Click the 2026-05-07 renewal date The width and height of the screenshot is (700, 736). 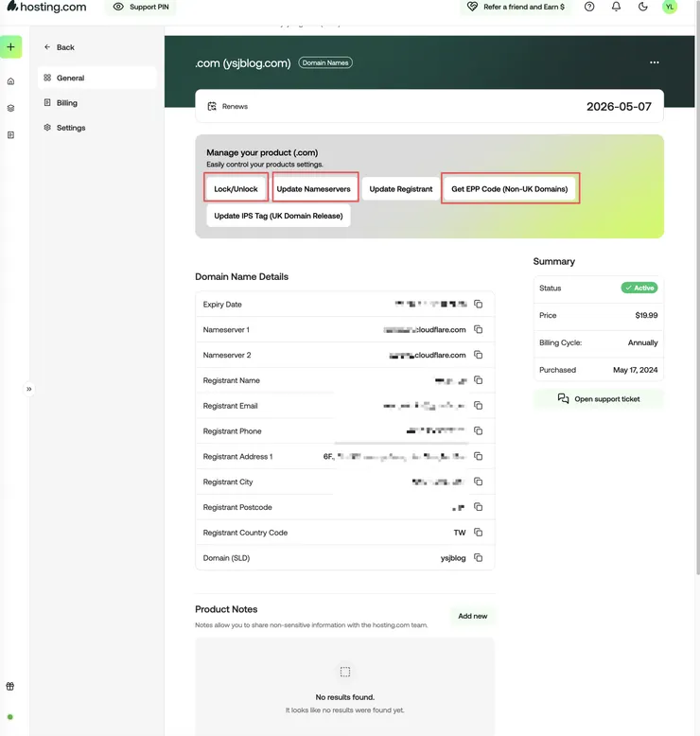pos(619,107)
